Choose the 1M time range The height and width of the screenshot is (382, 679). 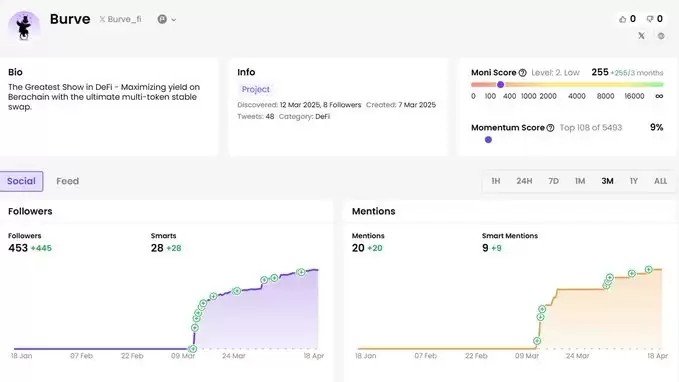tap(580, 181)
